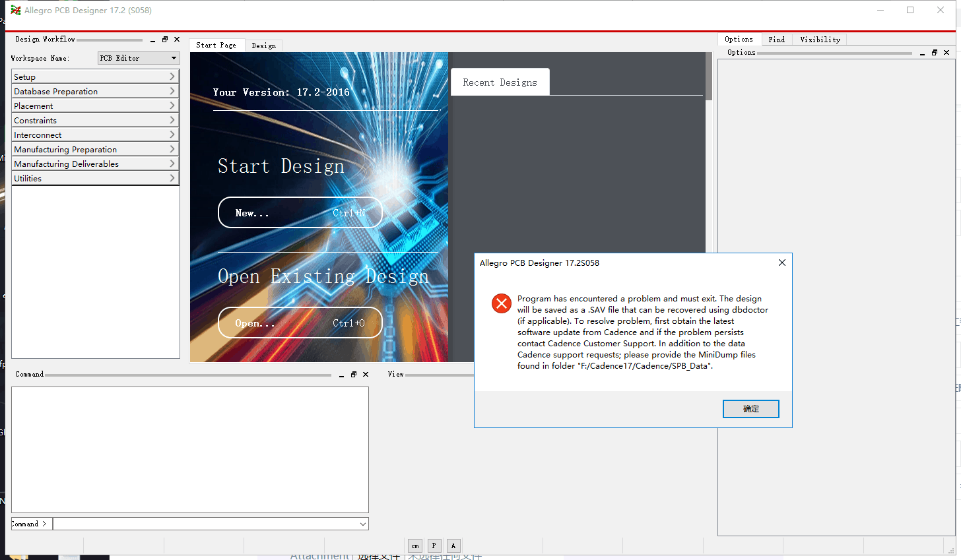Expand Manufacturing Preparation section
The width and height of the screenshot is (961, 560).
coord(95,149)
